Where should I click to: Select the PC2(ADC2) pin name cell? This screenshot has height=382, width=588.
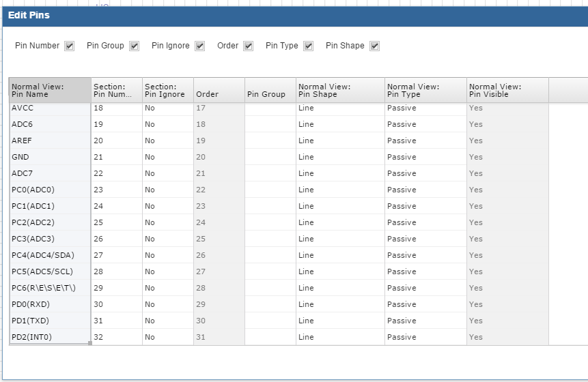coord(50,222)
